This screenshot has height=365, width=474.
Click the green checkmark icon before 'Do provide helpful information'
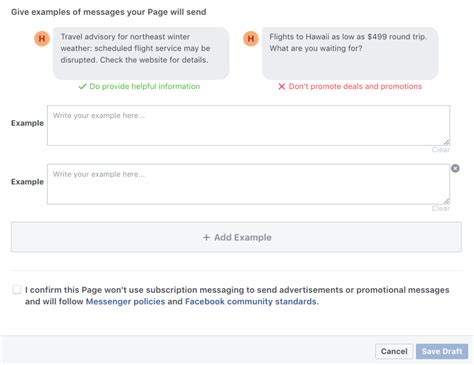[x=82, y=87]
